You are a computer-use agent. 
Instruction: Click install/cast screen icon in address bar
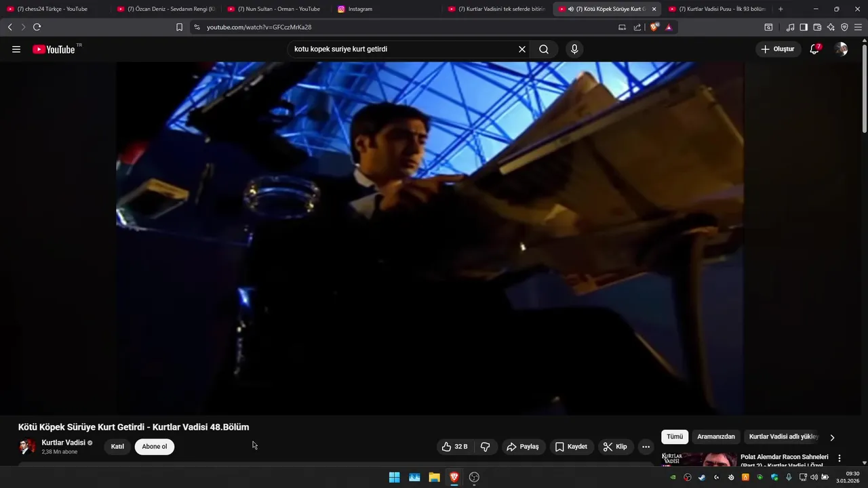[x=622, y=27]
